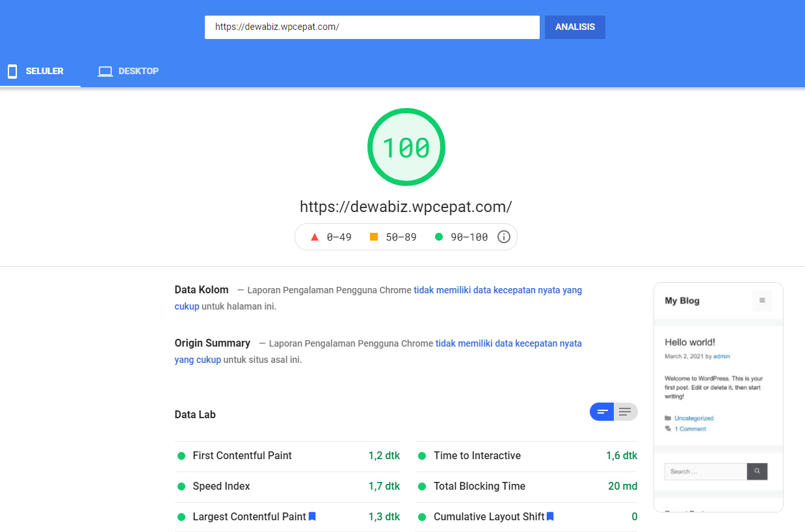805x532 pixels.
Task: Click bookmark icon next to Cumulative Layout Shift
Action: [x=550, y=516]
